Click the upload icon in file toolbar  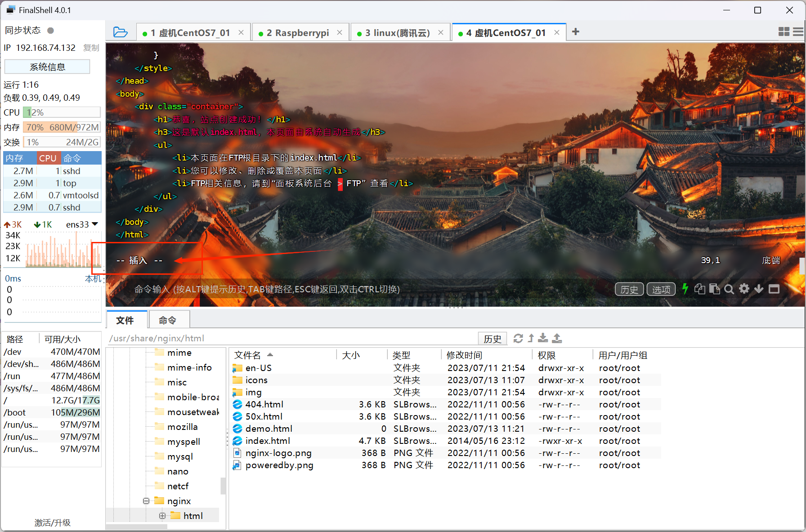[557, 338]
